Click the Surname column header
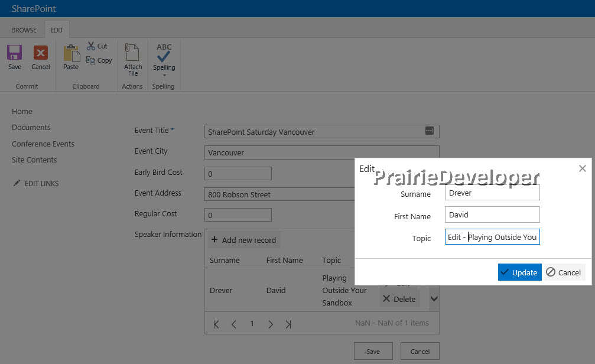 tap(225, 260)
